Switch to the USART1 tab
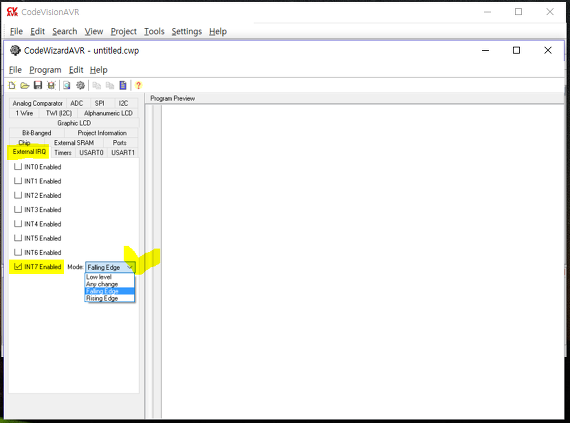The width and height of the screenshot is (570, 423). (123, 153)
